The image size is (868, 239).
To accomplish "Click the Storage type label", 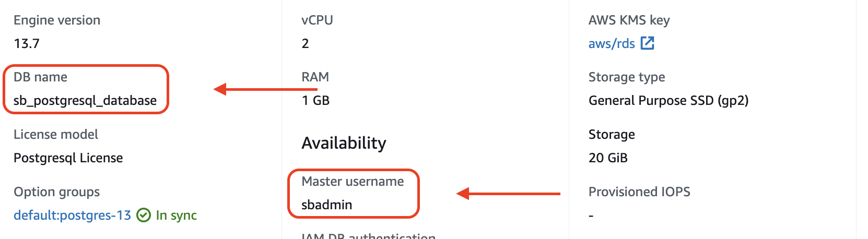I will pos(627,77).
